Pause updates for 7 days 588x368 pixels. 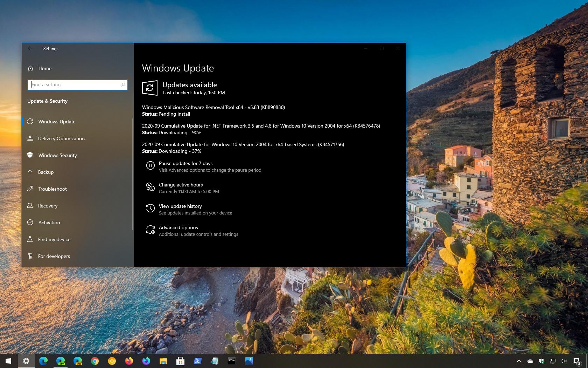[185, 163]
